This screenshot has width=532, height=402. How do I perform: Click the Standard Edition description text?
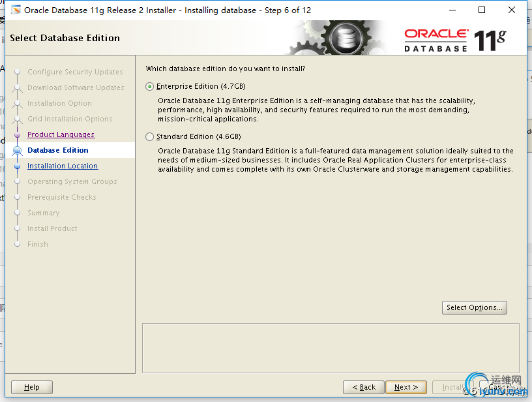point(336,160)
